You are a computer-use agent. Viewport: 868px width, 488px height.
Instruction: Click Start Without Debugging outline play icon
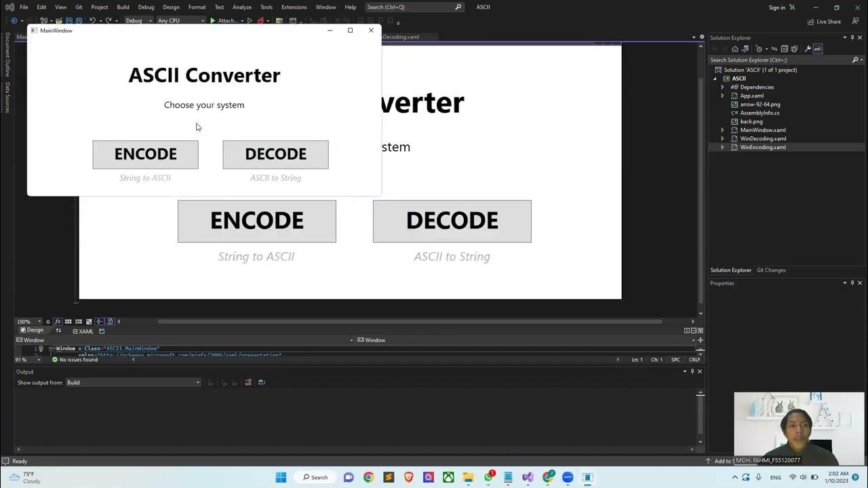click(250, 20)
